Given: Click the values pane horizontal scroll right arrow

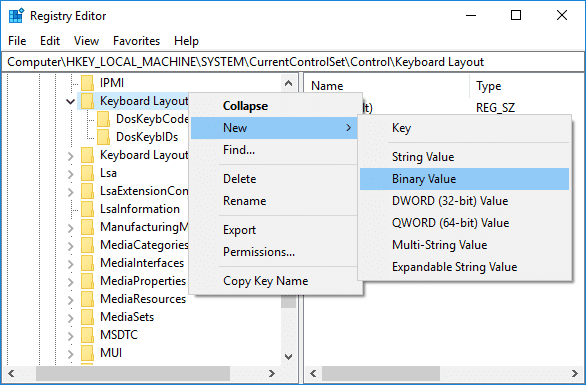Looking at the screenshot, I should point(575,373).
